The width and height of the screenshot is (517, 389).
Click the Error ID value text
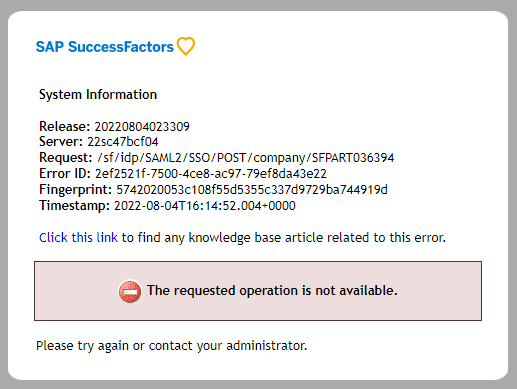point(211,174)
